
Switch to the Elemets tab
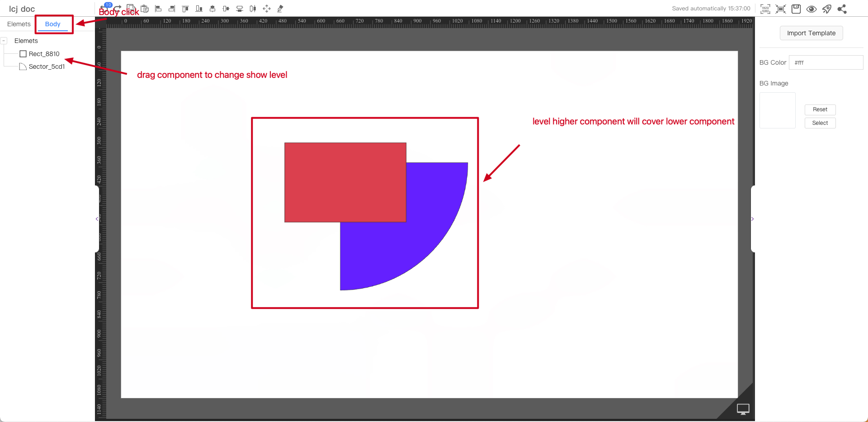pos(19,24)
